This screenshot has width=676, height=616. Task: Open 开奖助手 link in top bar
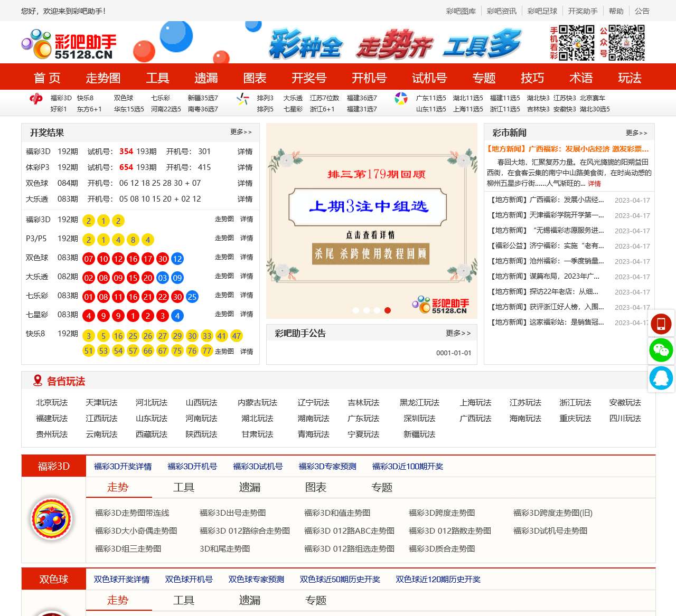pos(583,11)
